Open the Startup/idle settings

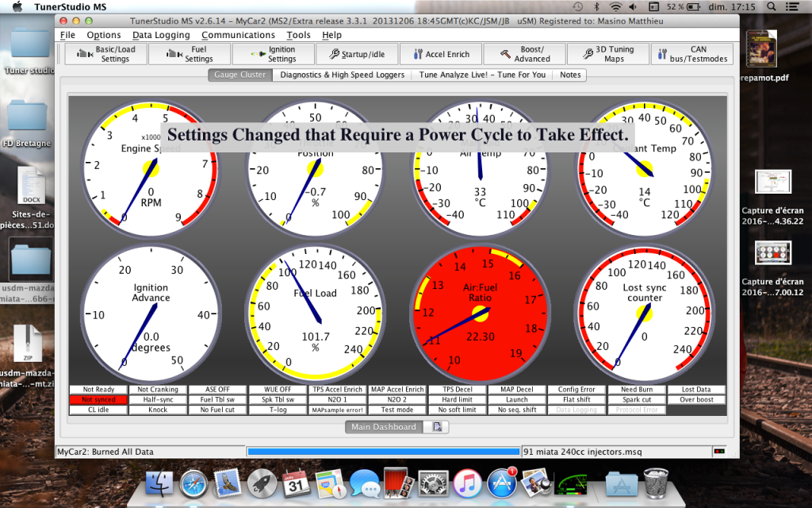pyautogui.click(x=358, y=54)
